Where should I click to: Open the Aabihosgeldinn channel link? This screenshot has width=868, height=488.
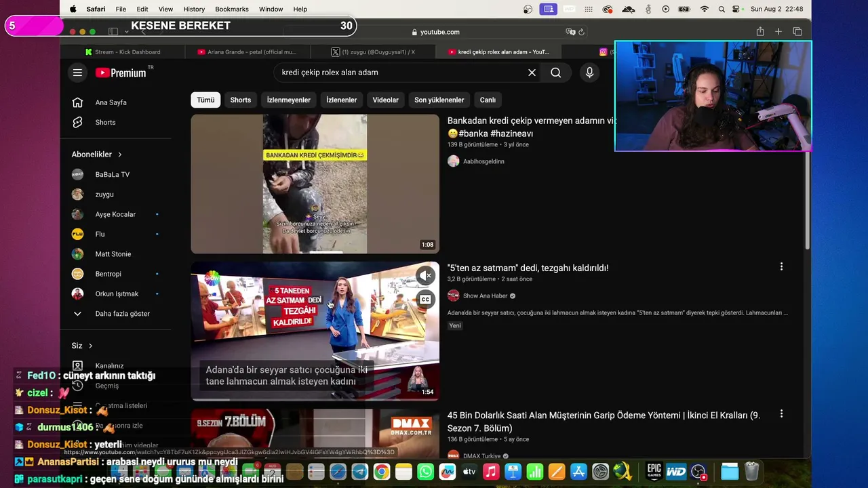tap(484, 161)
